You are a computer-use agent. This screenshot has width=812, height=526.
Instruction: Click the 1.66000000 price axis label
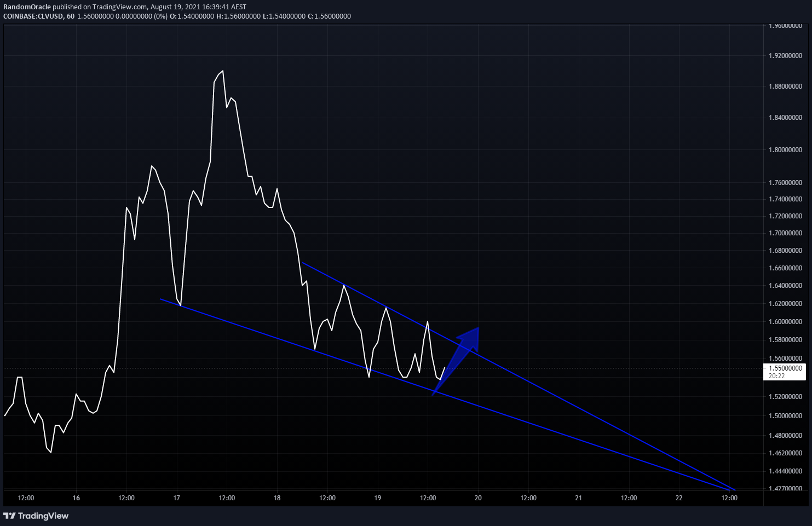pyautogui.click(x=786, y=268)
